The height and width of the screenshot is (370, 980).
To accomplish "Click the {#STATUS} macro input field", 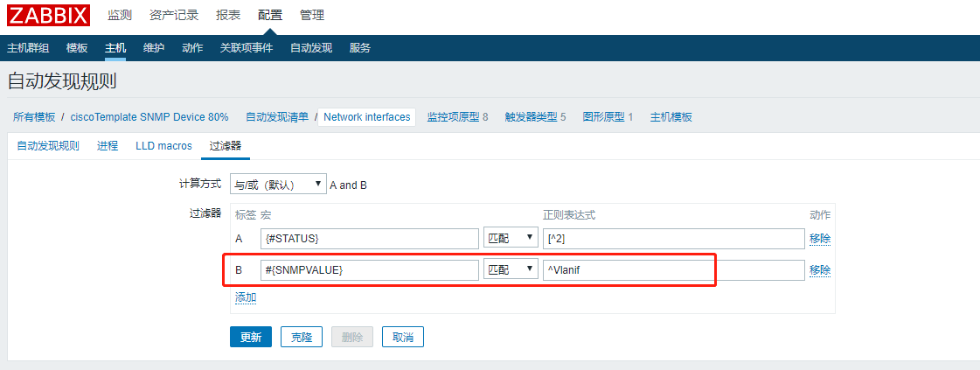I will 370,238.
